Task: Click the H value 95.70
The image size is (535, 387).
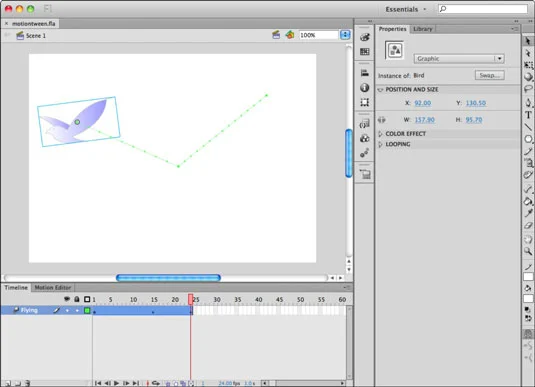Action: (474, 120)
